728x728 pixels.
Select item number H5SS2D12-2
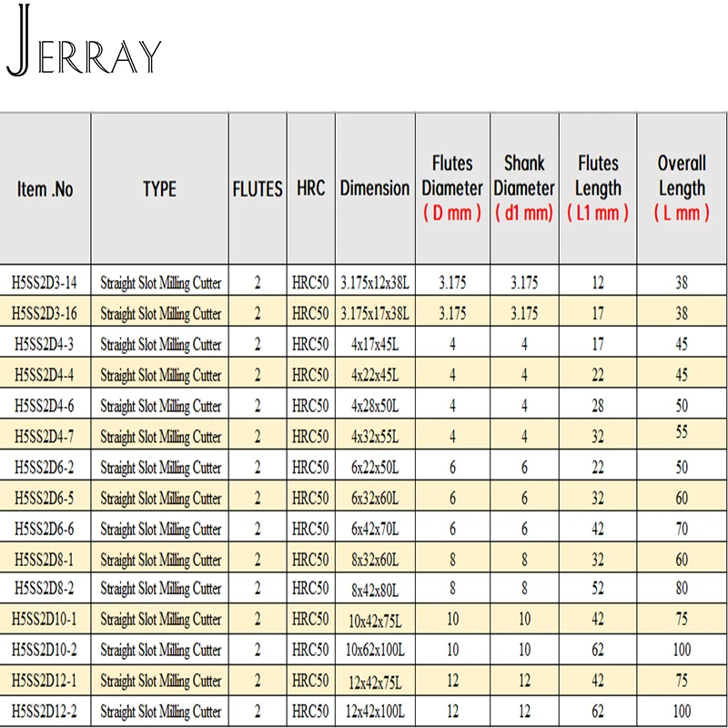pyautogui.click(x=44, y=712)
